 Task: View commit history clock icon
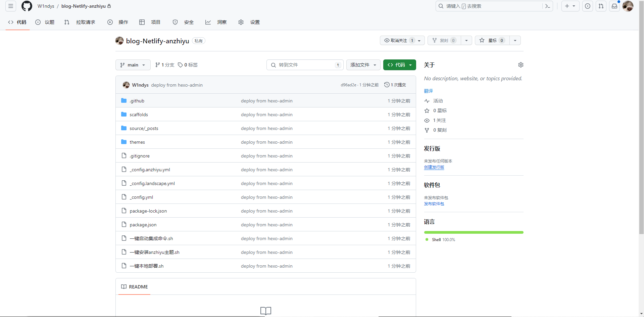pyautogui.click(x=387, y=85)
